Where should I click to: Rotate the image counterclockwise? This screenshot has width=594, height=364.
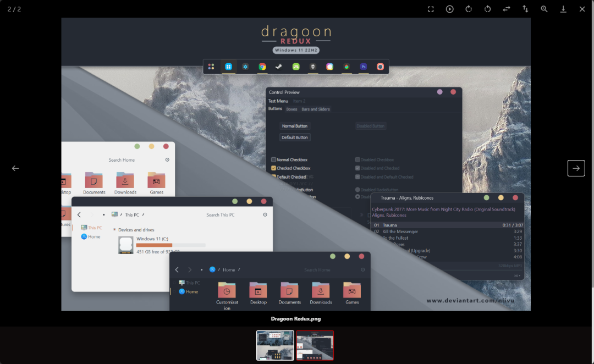[487, 9]
